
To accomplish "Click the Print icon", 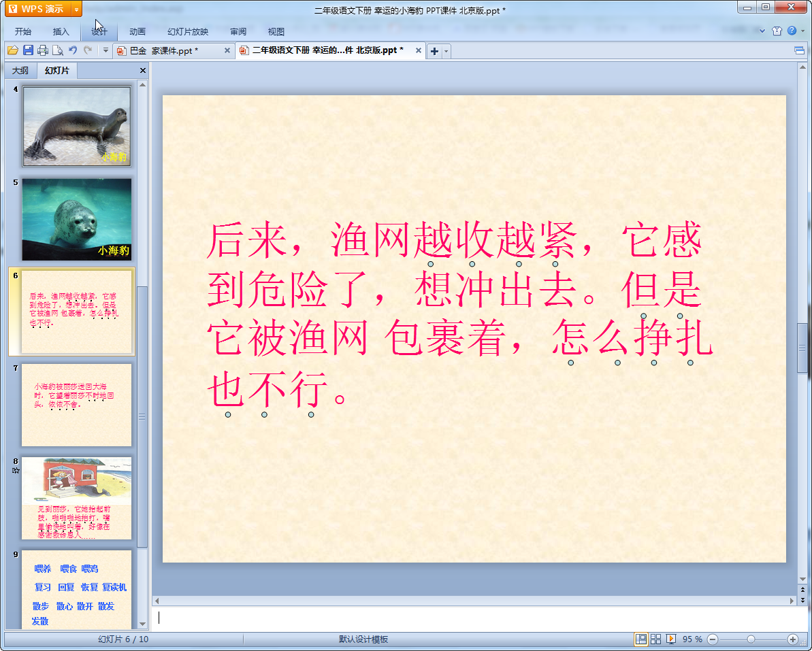I will [43, 50].
